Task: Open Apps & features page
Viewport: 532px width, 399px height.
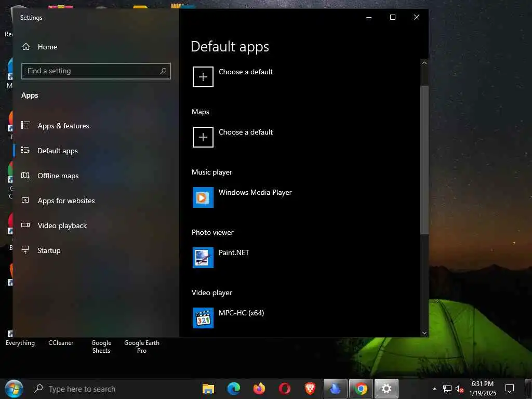Action: pos(63,126)
